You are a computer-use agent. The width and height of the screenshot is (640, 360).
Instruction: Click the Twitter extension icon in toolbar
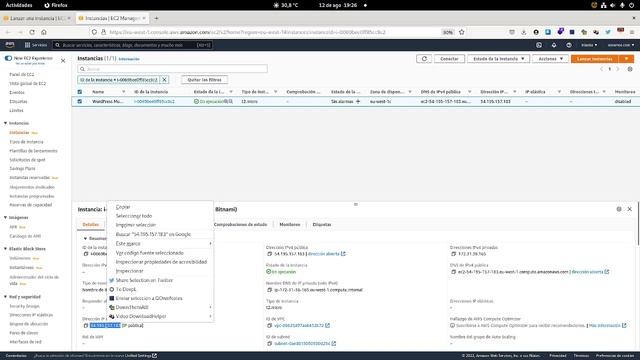(x=608, y=32)
